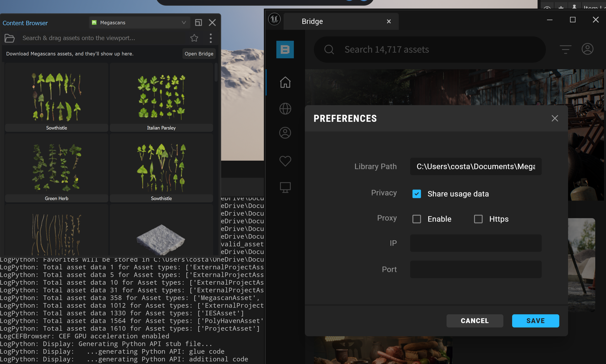
Task: Click the folder icon in Content Browser
Action: pyautogui.click(x=9, y=38)
